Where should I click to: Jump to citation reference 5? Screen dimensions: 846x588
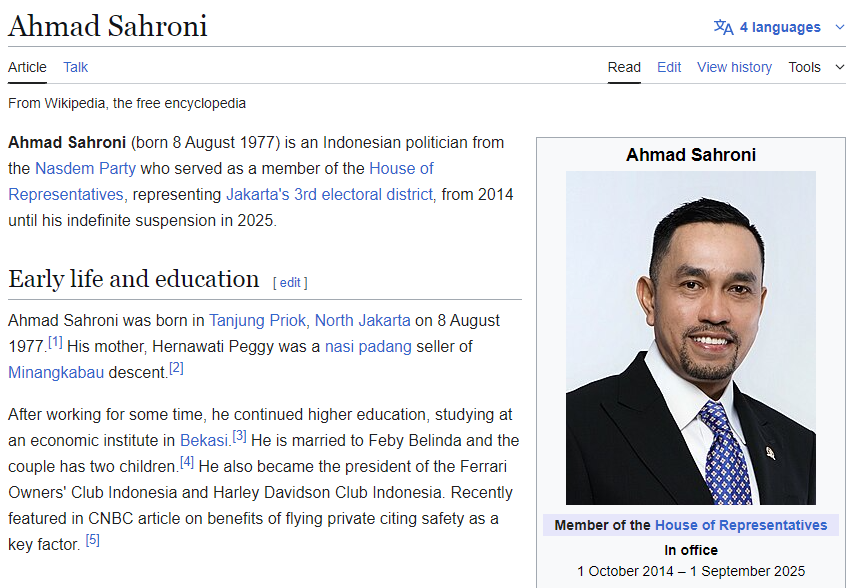93,539
